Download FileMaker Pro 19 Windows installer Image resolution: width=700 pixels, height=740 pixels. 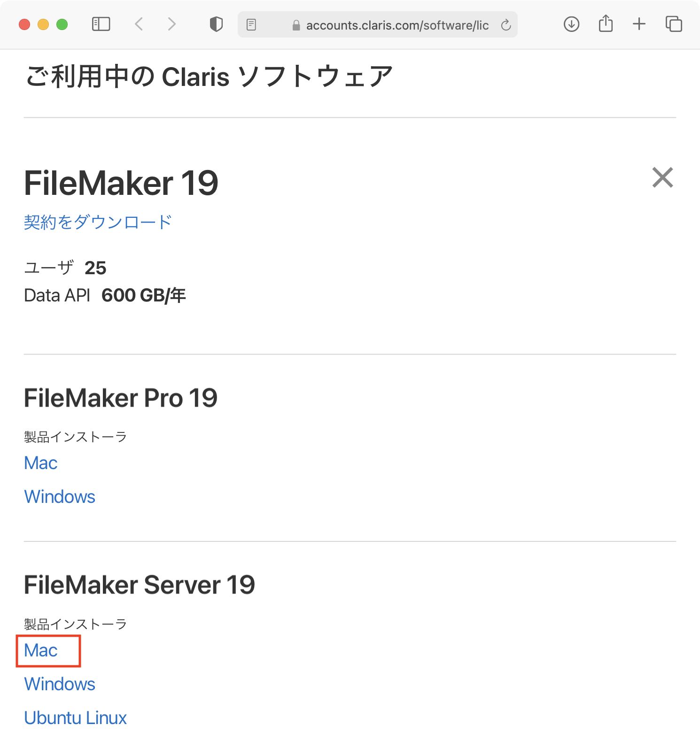[x=60, y=497]
